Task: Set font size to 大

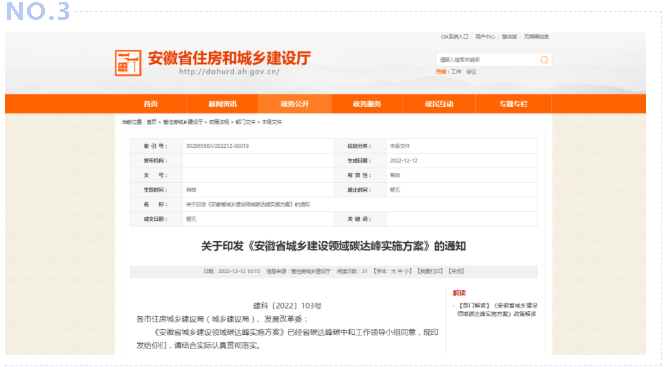Action: (x=393, y=271)
